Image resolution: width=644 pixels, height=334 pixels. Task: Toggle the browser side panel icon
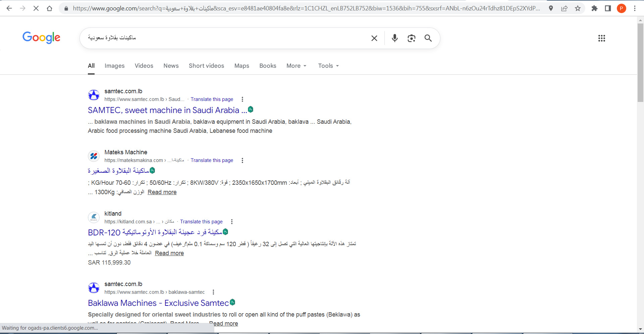(608, 8)
